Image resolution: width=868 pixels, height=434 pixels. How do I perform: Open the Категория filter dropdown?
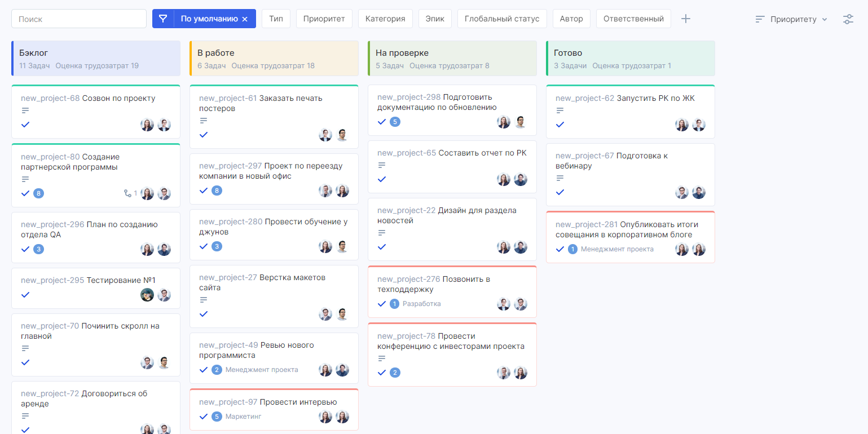point(385,19)
